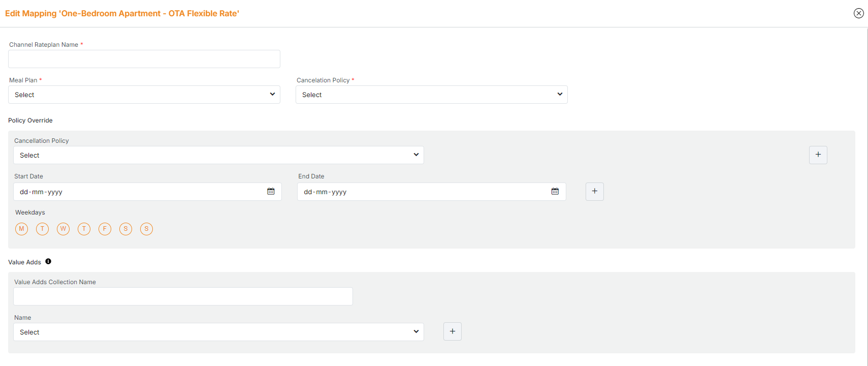Open the Start Date calendar picker
This screenshot has width=868, height=366.
pos(271,192)
